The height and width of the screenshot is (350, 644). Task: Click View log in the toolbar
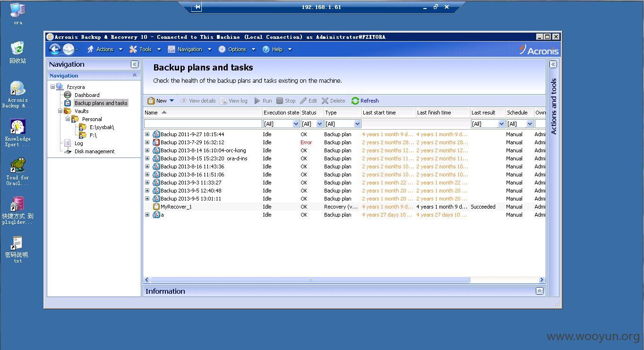tap(233, 101)
